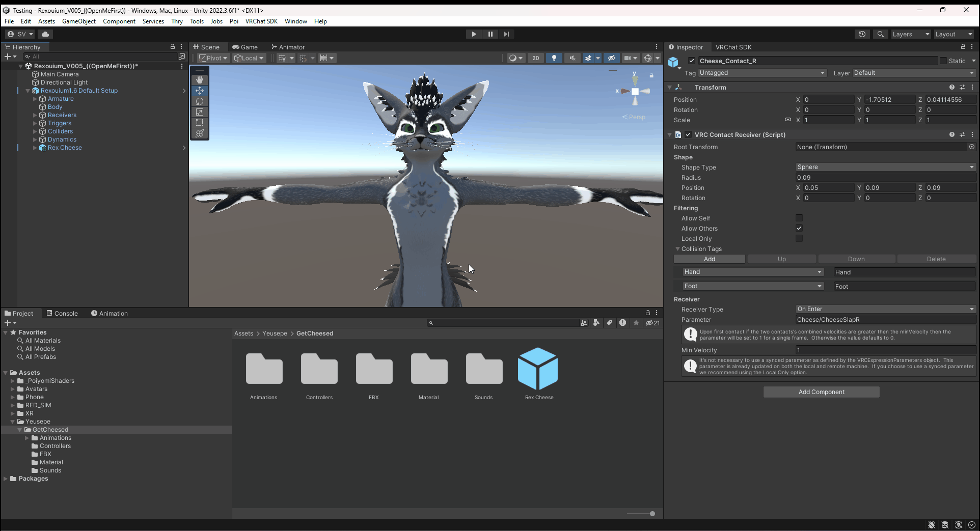Open Scene view Gizmos toggle
Viewport: 980px width, 531px height.
point(648,58)
